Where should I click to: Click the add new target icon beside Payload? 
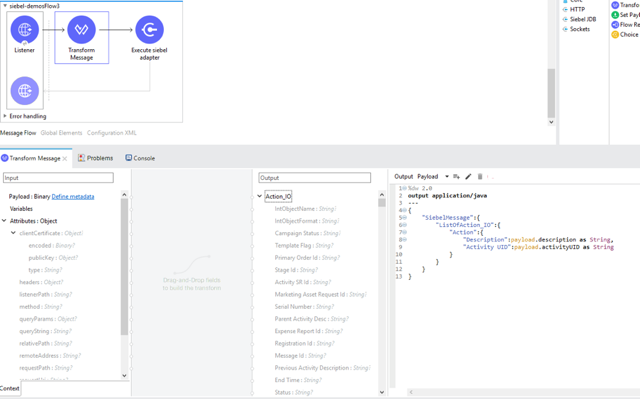click(x=456, y=177)
